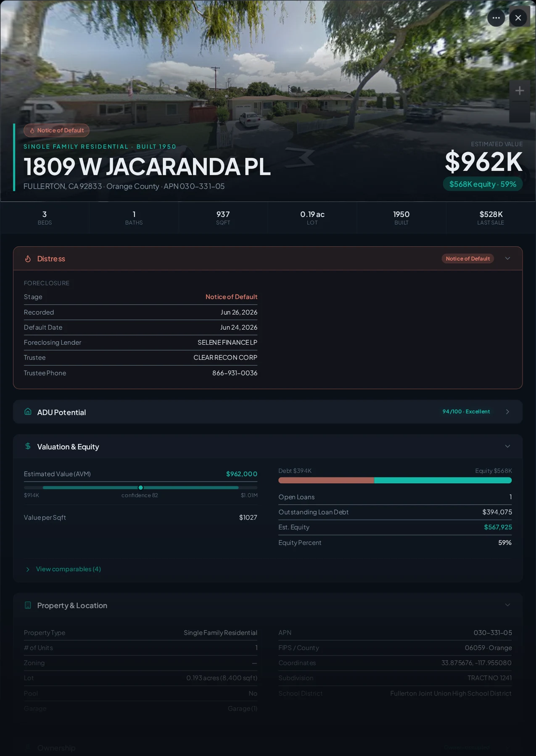Click trustee CLEAR RECON CORP
This screenshot has width=536, height=756.
pyautogui.click(x=225, y=357)
